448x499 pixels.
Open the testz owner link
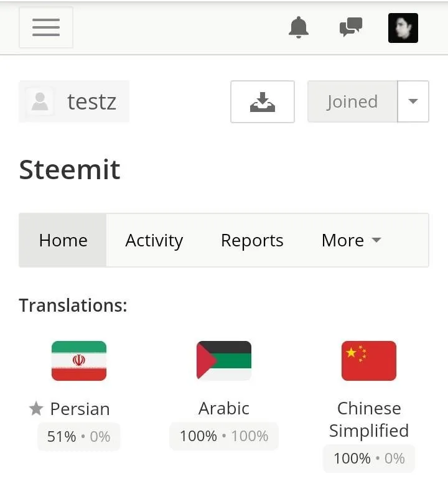tap(74, 101)
